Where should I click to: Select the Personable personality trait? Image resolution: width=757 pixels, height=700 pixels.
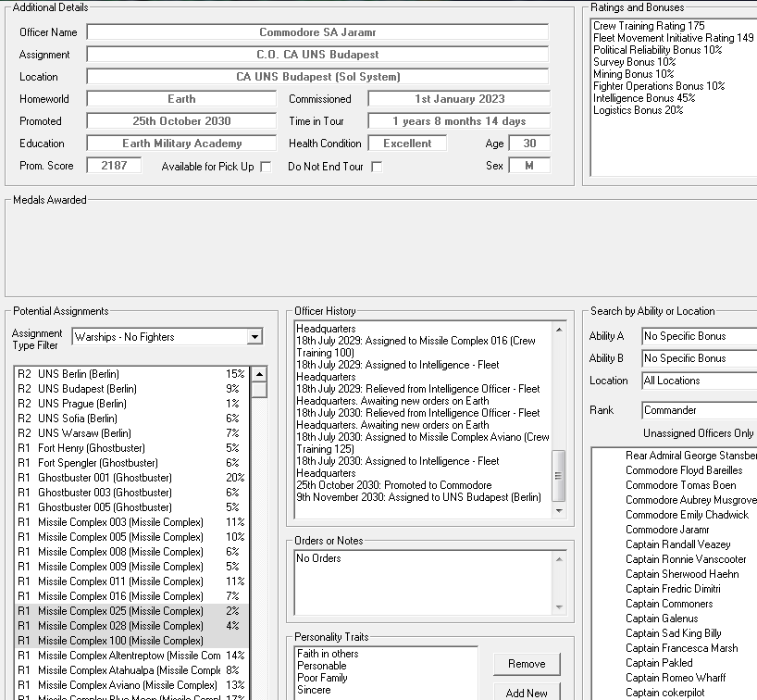click(321, 666)
